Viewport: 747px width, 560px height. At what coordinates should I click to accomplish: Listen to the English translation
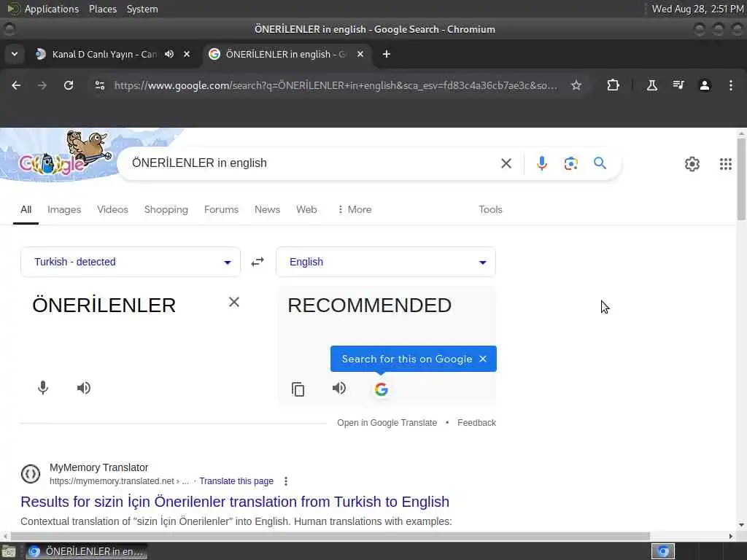[338, 388]
